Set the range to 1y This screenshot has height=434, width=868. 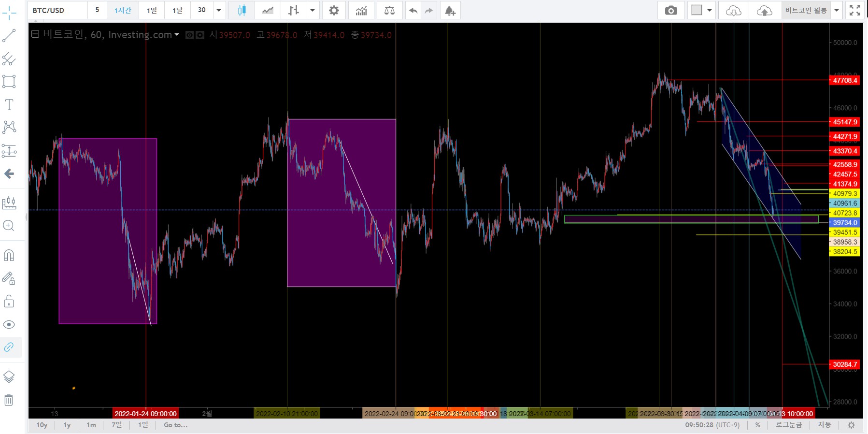pyautogui.click(x=67, y=425)
